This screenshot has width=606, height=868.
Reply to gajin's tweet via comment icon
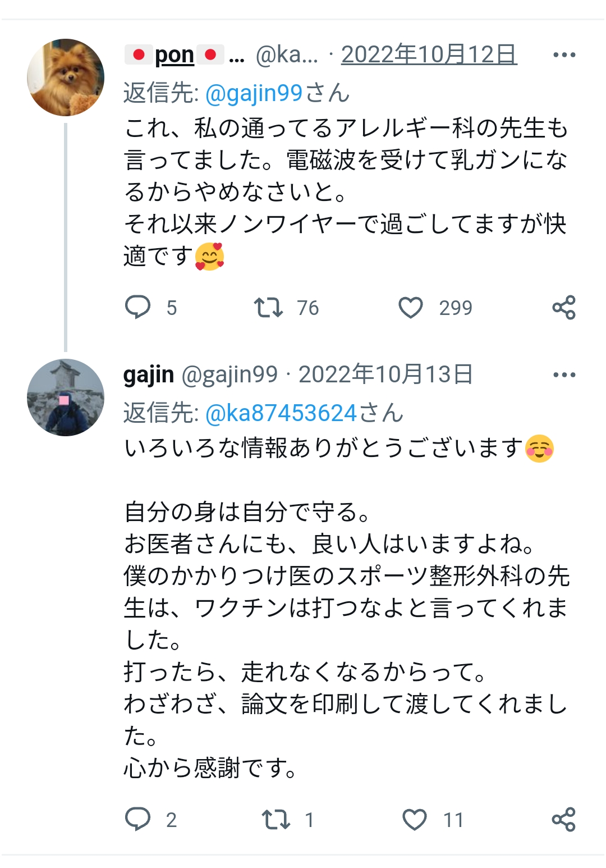137,819
